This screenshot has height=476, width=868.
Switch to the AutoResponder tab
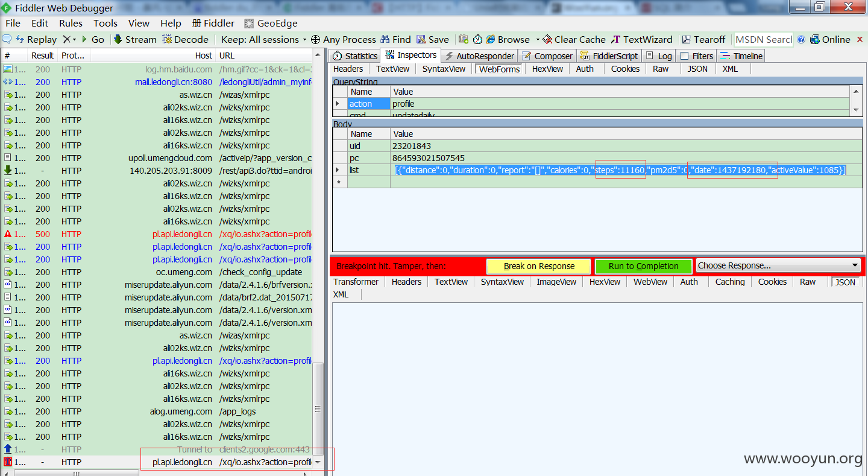point(479,56)
